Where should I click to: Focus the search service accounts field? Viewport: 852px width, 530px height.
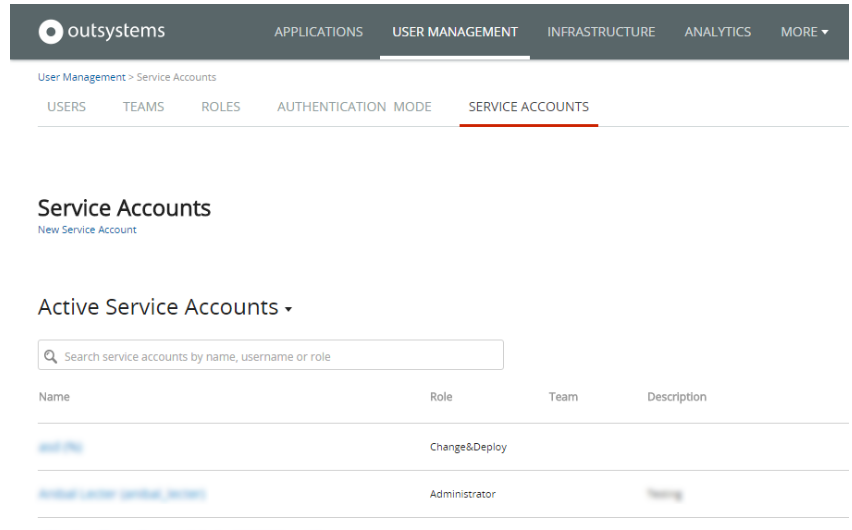[x=271, y=355]
